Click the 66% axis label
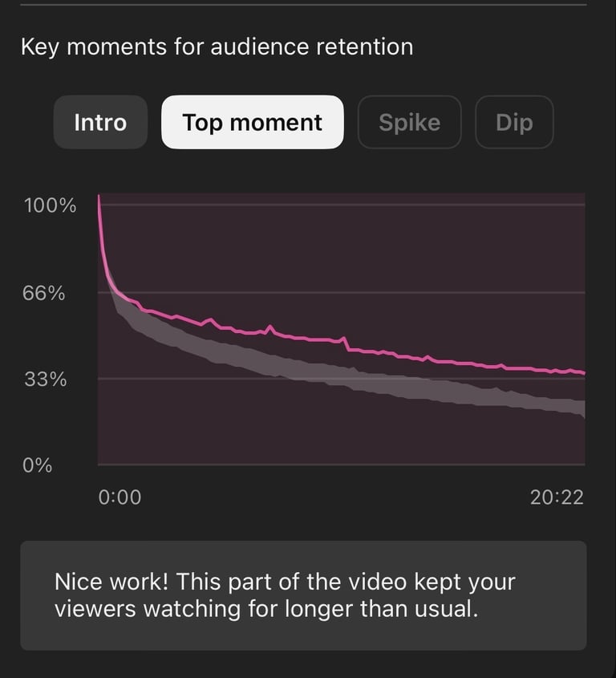 point(44,293)
